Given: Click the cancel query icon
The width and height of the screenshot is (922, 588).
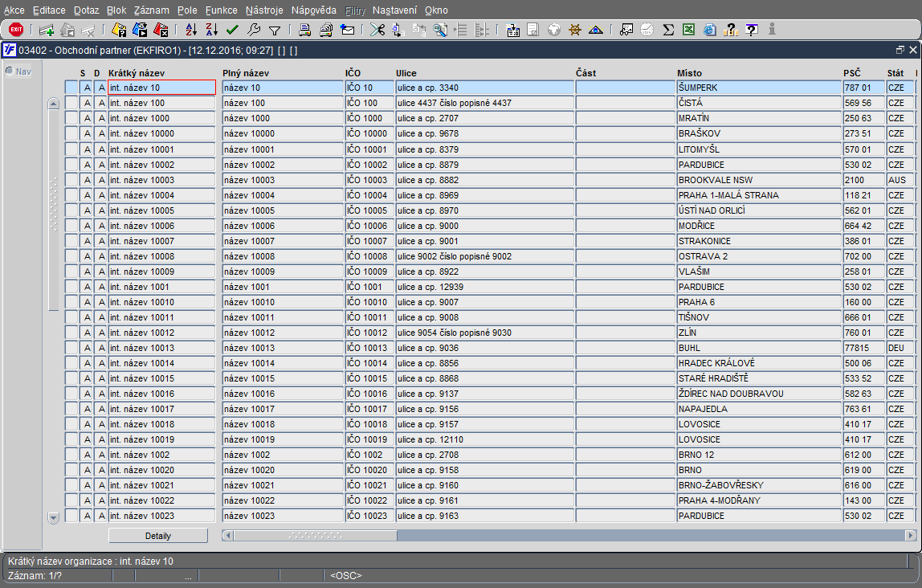Looking at the screenshot, I should tap(161, 30).
